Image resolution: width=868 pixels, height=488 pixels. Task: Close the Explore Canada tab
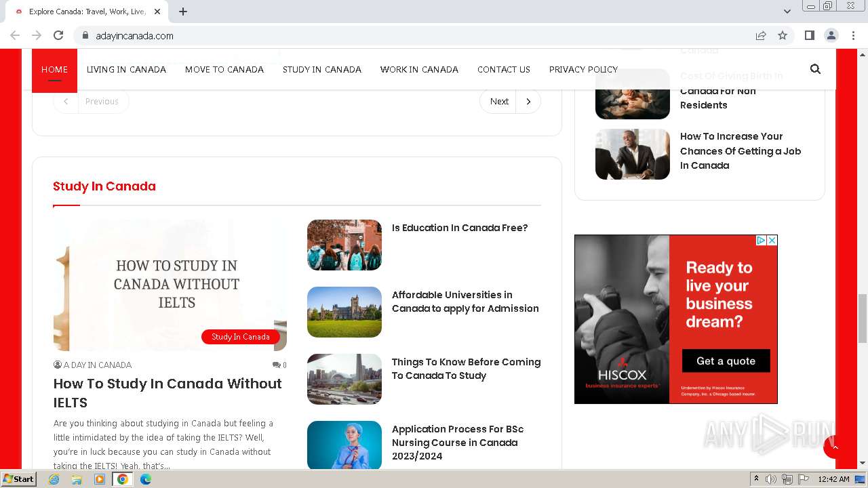pos(157,12)
